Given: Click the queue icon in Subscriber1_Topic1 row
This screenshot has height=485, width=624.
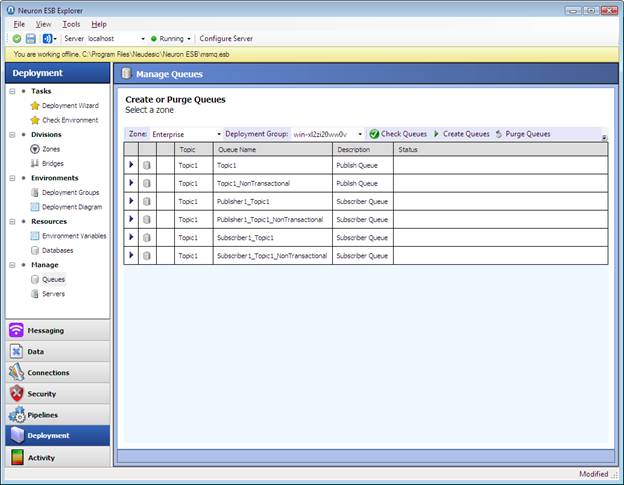Looking at the screenshot, I should [x=147, y=238].
